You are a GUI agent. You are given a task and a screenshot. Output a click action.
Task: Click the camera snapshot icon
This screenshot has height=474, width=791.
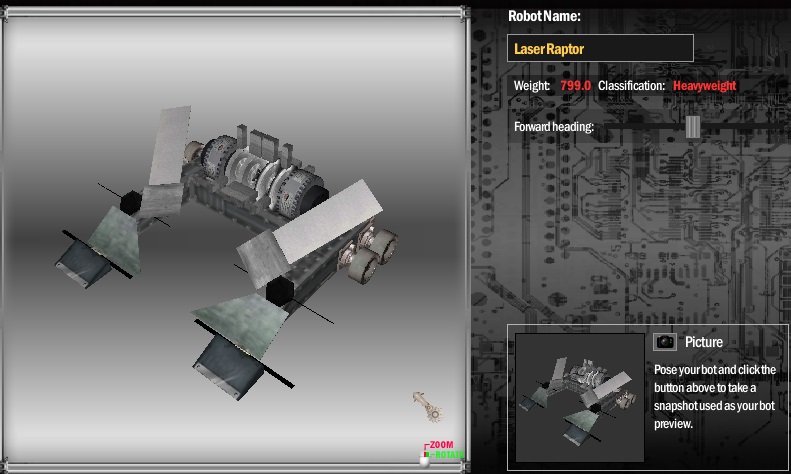[665, 342]
